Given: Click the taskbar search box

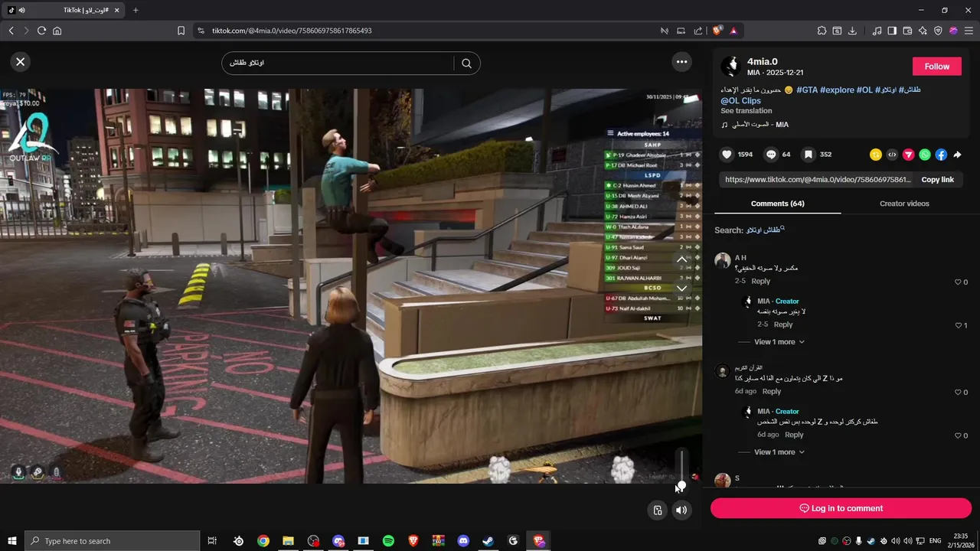Looking at the screenshot, I should (113, 541).
